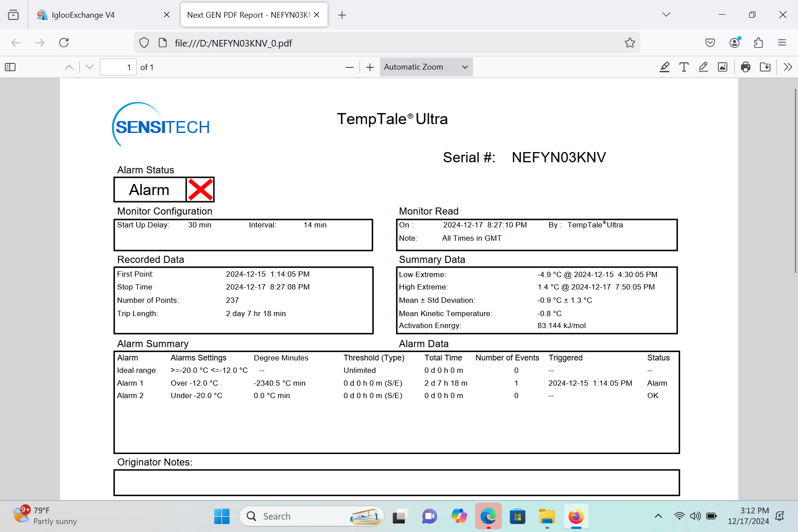Click the page number input field
The image size is (798, 532).
tap(118, 67)
